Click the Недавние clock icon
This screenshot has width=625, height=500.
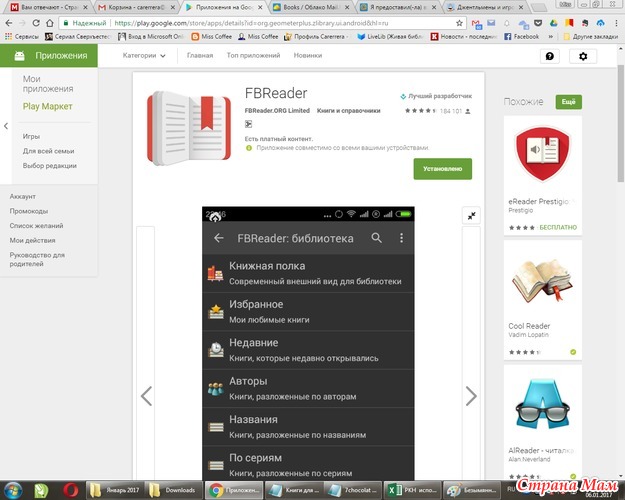pyautogui.click(x=216, y=350)
